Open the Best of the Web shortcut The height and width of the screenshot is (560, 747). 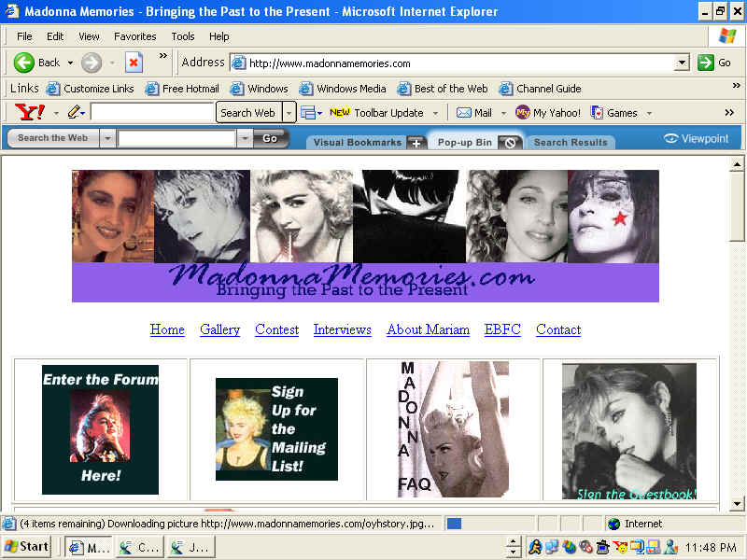pos(443,89)
